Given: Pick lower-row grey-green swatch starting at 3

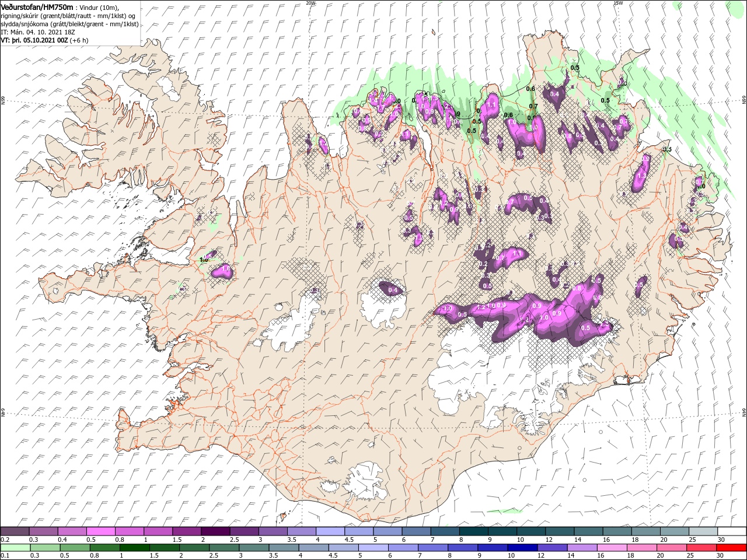Looking at the screenshot, I should pos(254,548).
